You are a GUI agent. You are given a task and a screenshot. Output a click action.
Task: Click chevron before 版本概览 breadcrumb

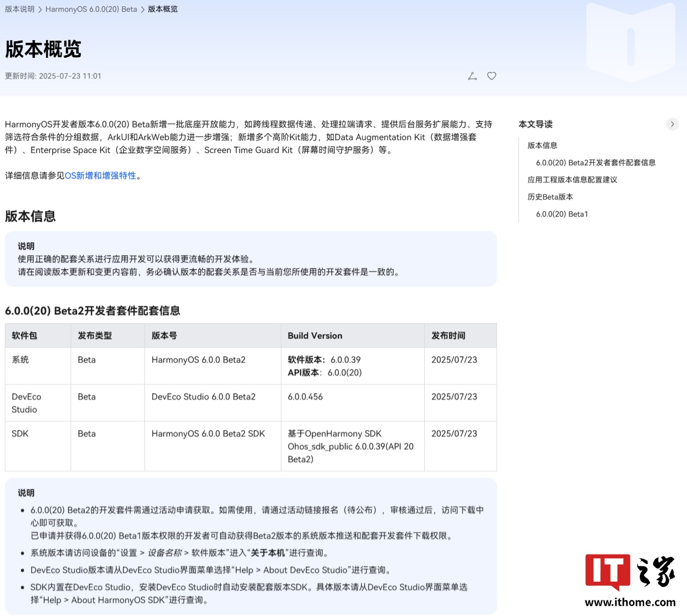(143, 10)
